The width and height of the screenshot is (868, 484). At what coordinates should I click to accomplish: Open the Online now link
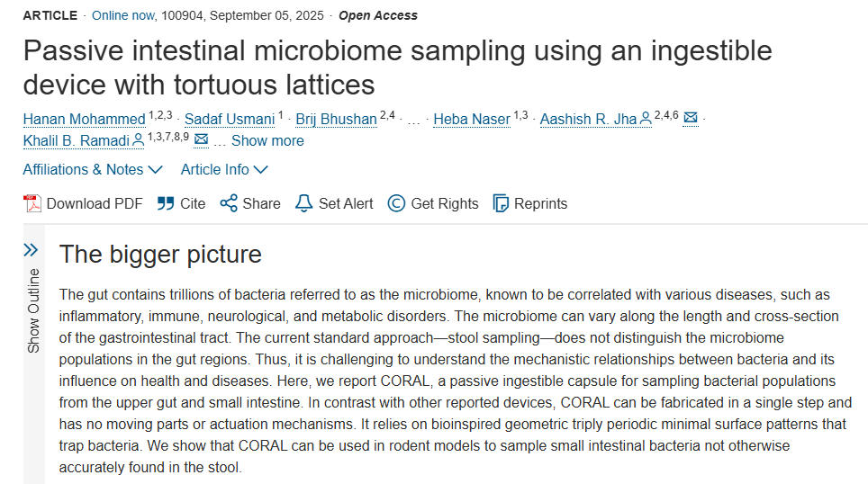pyautogui.click(x=122, y=15)
